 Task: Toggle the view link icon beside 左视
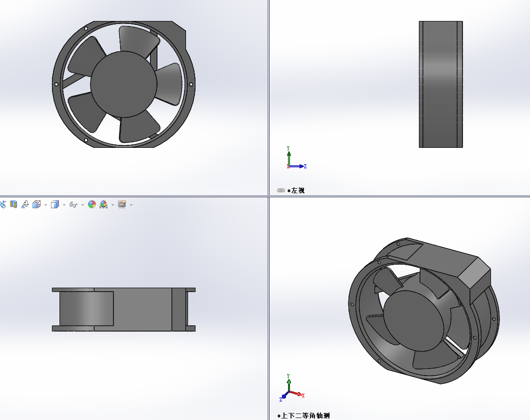click(281, 190)
